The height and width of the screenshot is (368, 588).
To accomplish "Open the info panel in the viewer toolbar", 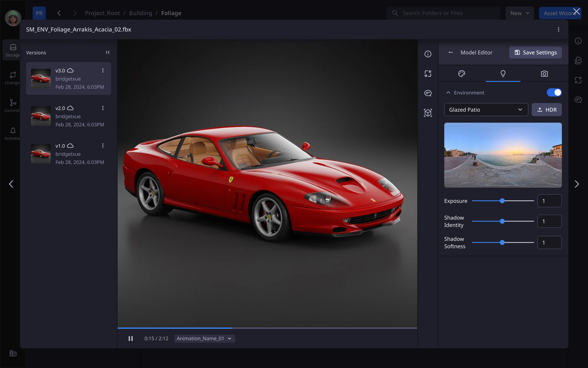I will [x=428, y=54].
